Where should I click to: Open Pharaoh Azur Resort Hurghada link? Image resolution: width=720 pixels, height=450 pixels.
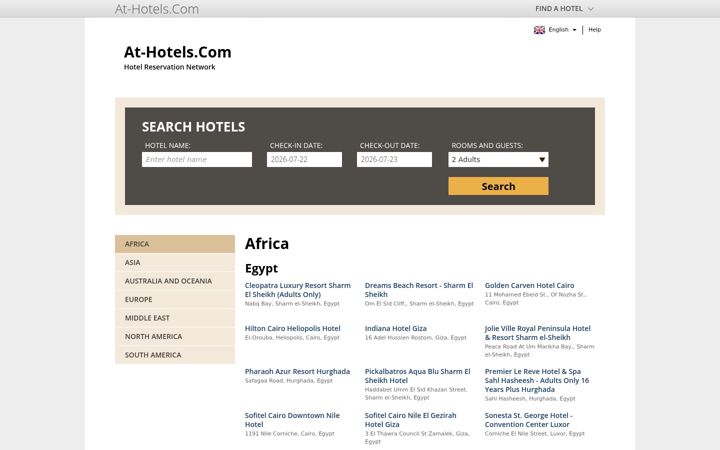pyautogui.click(x=297, y=371)
